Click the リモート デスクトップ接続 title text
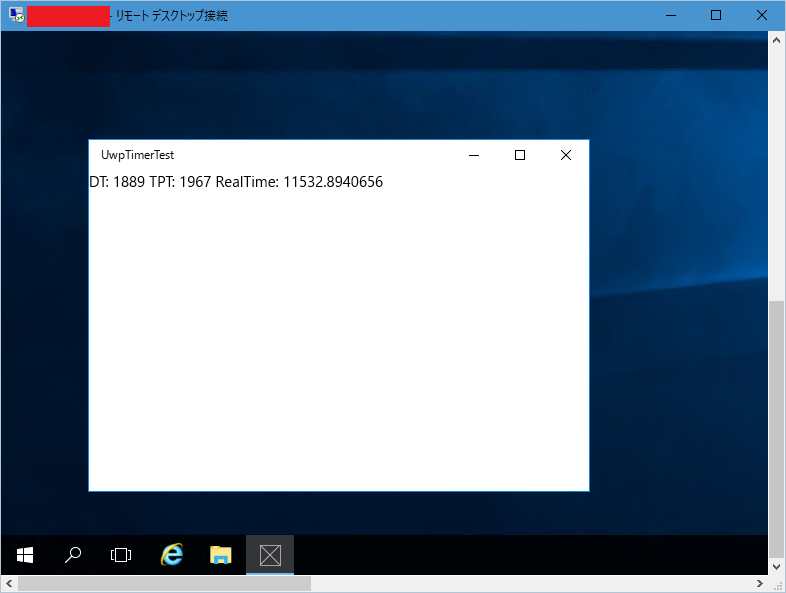Screen dimensions: 786x593 172,16
